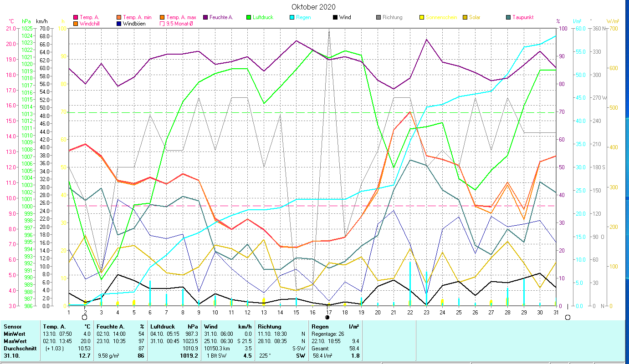Click the gold Solar legend swatch
This screenshot has width=629, height=364.
click(x=465, y=17)
